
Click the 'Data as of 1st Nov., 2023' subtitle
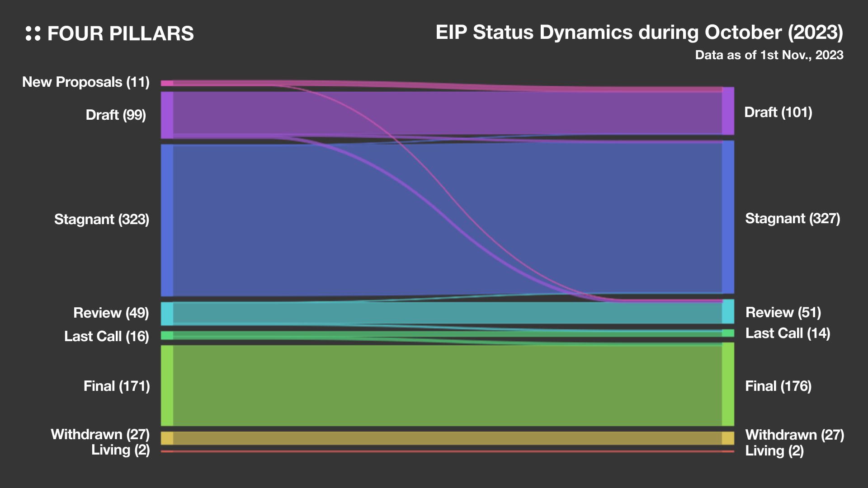769,55
